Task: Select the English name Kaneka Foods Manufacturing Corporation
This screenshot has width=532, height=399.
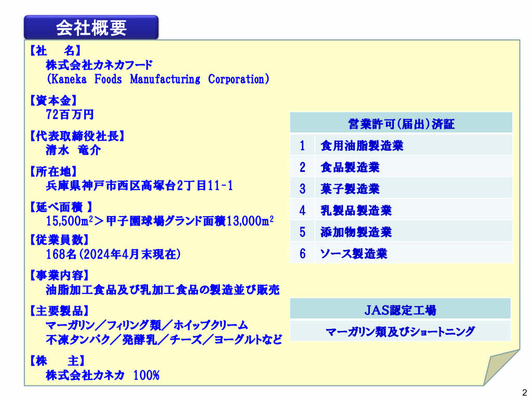Action: [x=158, y=79]
